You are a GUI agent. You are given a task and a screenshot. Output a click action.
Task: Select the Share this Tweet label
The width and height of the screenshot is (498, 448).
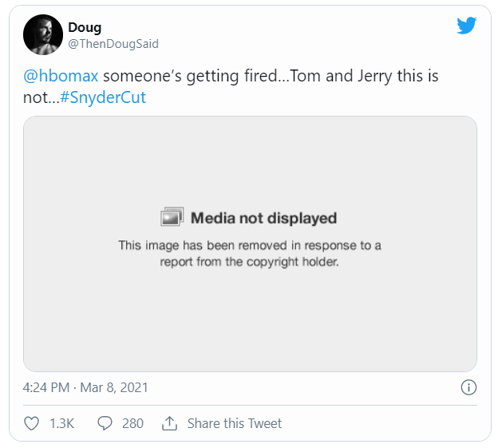tap(234, 423)
